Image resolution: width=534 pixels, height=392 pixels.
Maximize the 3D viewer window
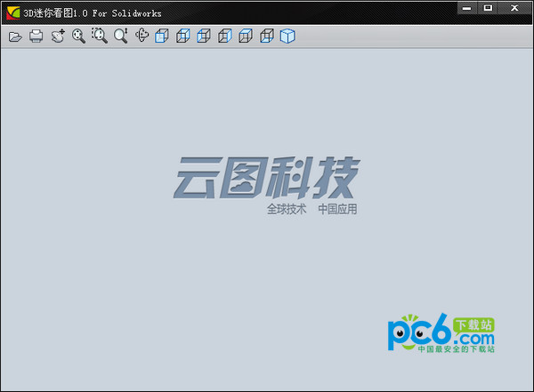[488, 8]
